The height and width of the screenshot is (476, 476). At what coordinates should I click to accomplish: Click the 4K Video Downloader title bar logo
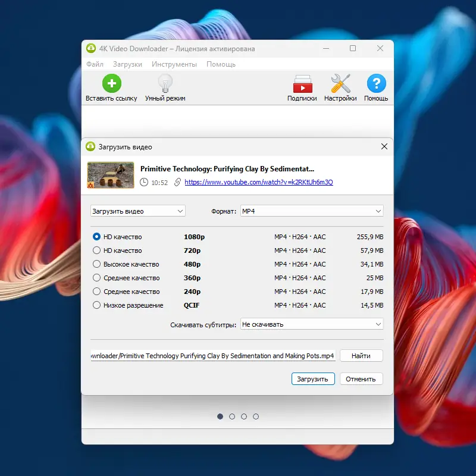click(x=91, y=49)
